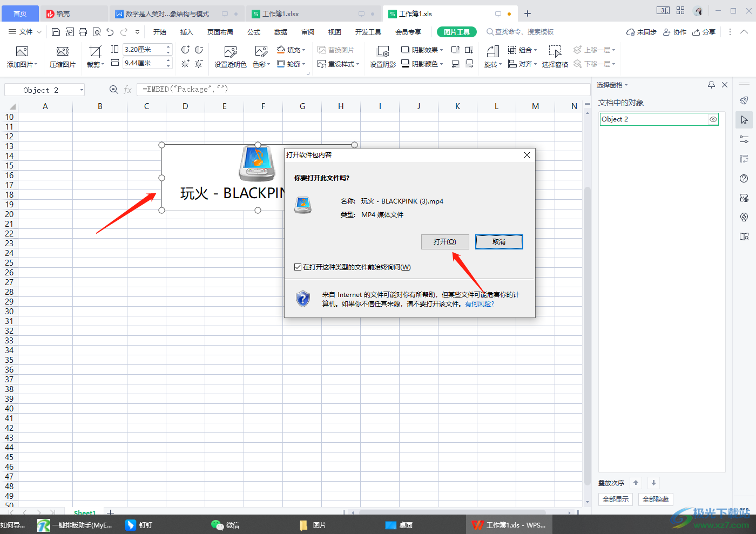Nudge the shadow up
756x534 pixels.
pyautogui.click(x=455, y=50)
